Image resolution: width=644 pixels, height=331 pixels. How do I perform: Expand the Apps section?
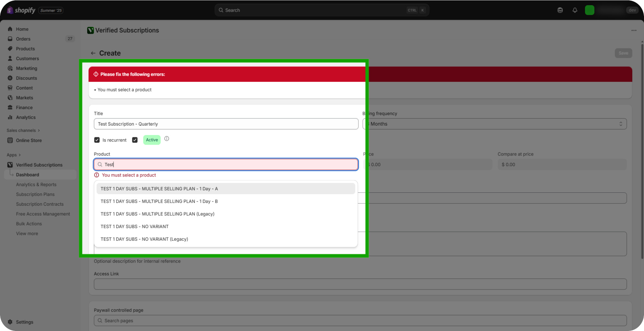point(14,155)
